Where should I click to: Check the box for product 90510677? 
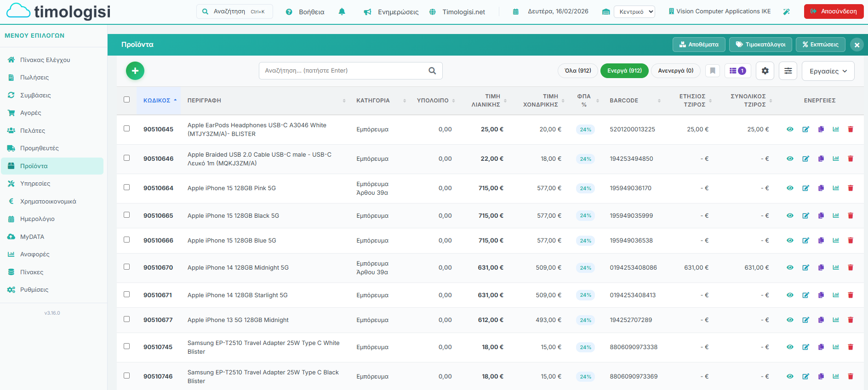point(127,319)
